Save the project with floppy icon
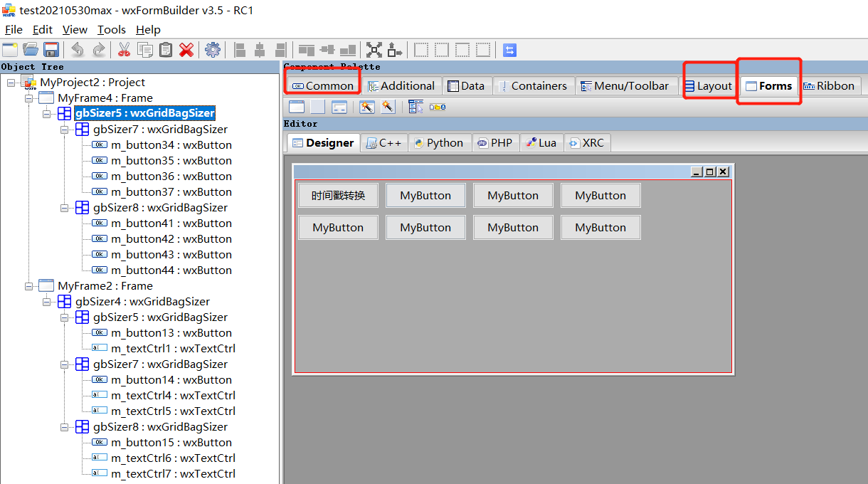 (x=51, y=50)
